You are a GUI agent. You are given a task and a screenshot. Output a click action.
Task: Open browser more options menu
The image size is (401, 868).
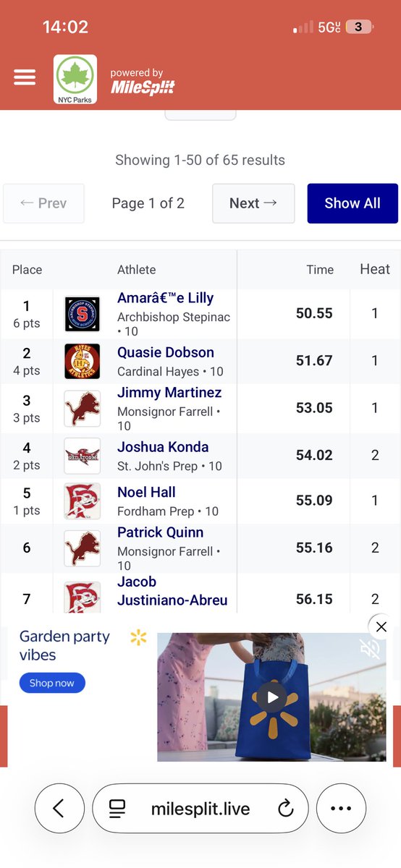coord(341,809)
